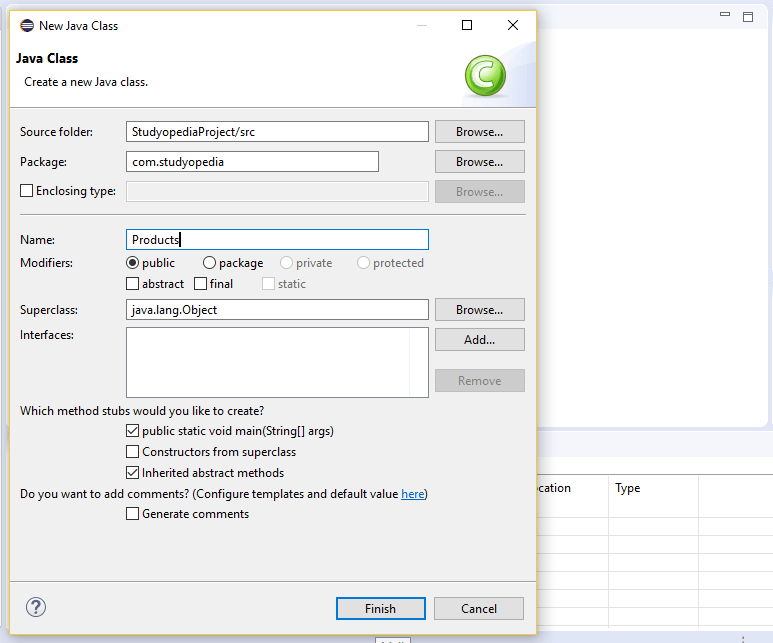Screen dimensions: 773x643
Task: Browse for the Package
Action: [x=480, y=162]
